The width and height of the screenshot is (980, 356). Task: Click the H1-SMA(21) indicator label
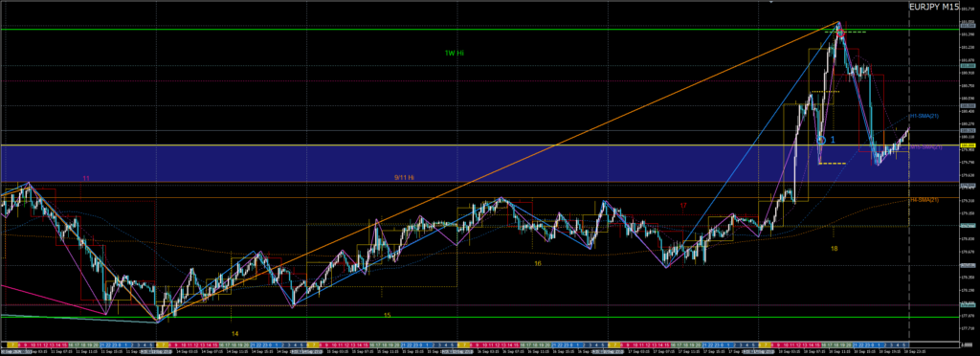[924, 117]
